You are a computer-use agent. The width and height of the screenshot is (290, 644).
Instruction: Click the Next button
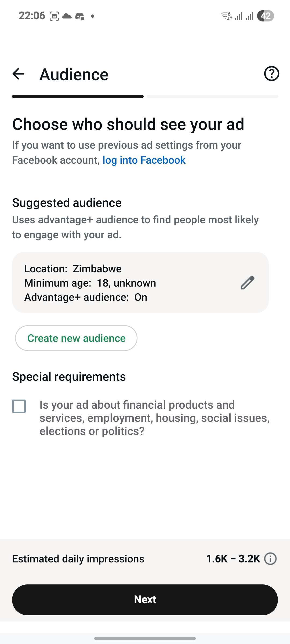(x=145, y=600)
